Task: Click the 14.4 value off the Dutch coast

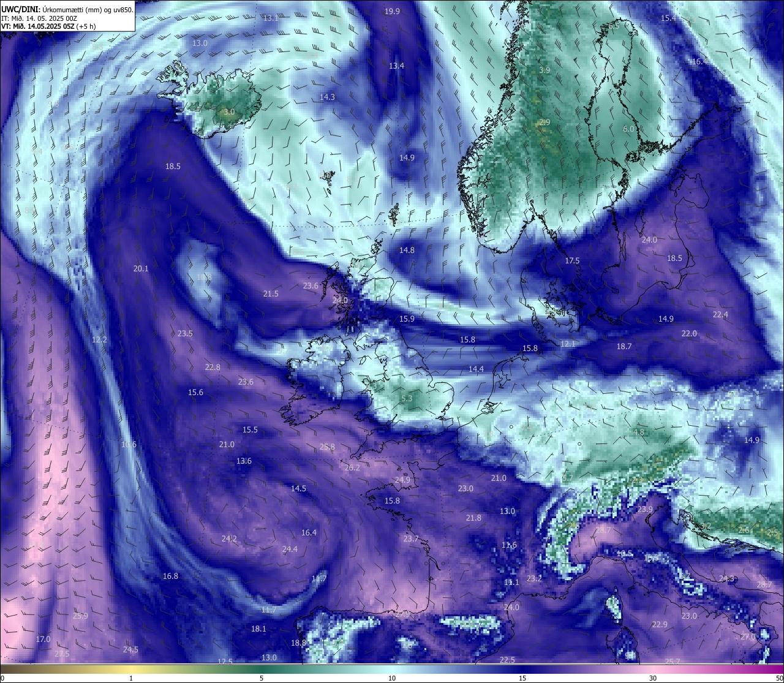Action: point(476,369)
